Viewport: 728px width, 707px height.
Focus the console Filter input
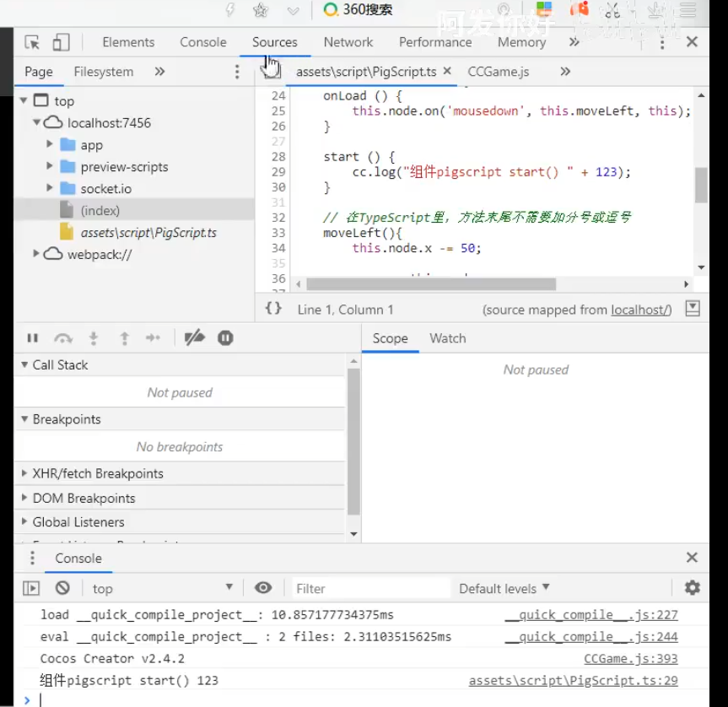(x=371, y=588)
